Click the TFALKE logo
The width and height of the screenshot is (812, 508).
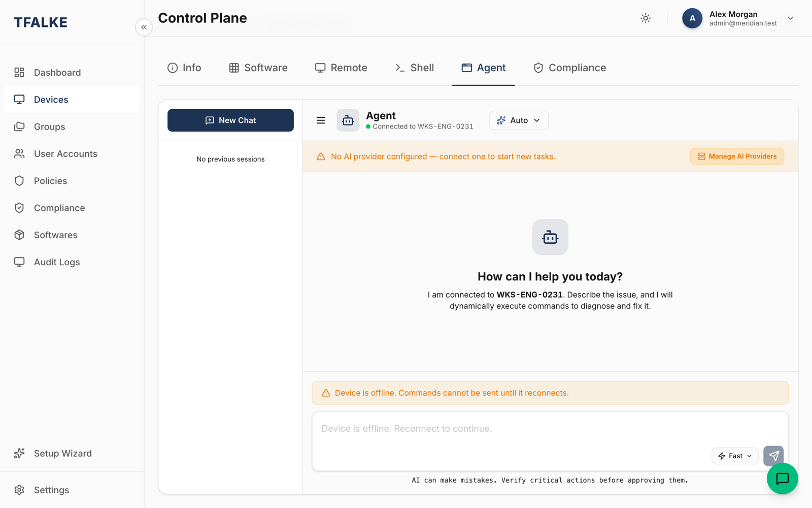click(41, 22)
